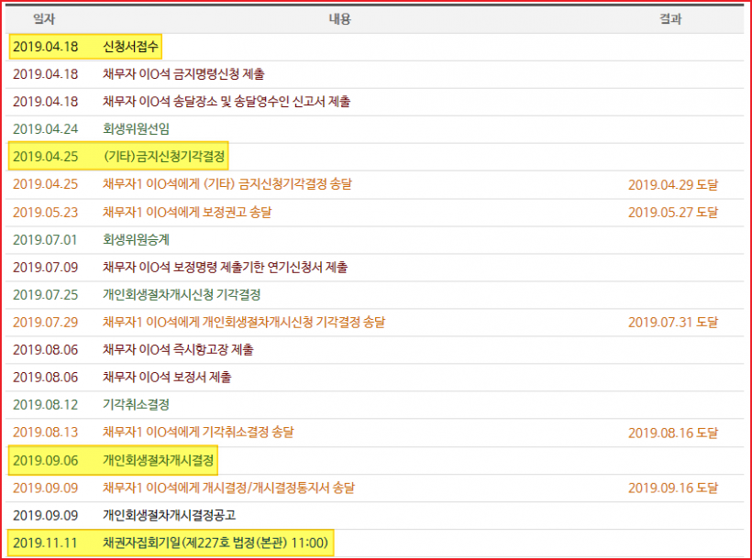The height and width of the screenshot is (560, 752).
Task: Click the date beside 즉시항고장 제출
Action: click(45, 349)
